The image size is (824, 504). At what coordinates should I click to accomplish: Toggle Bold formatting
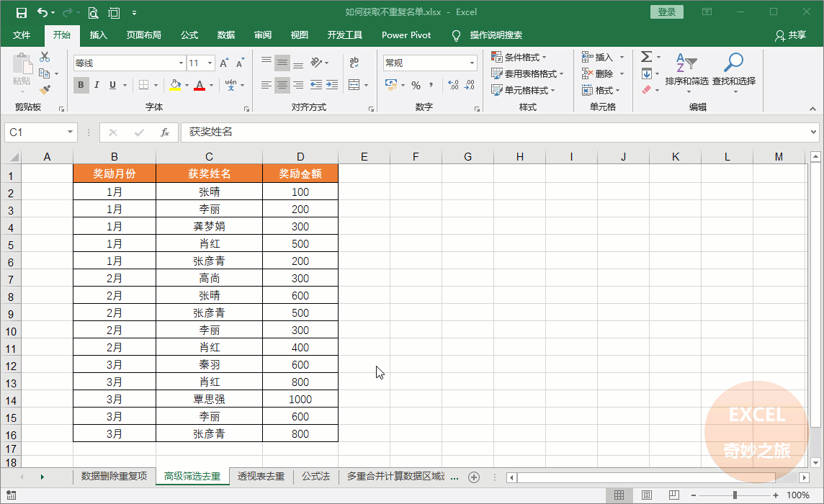[x=81, y=85]
